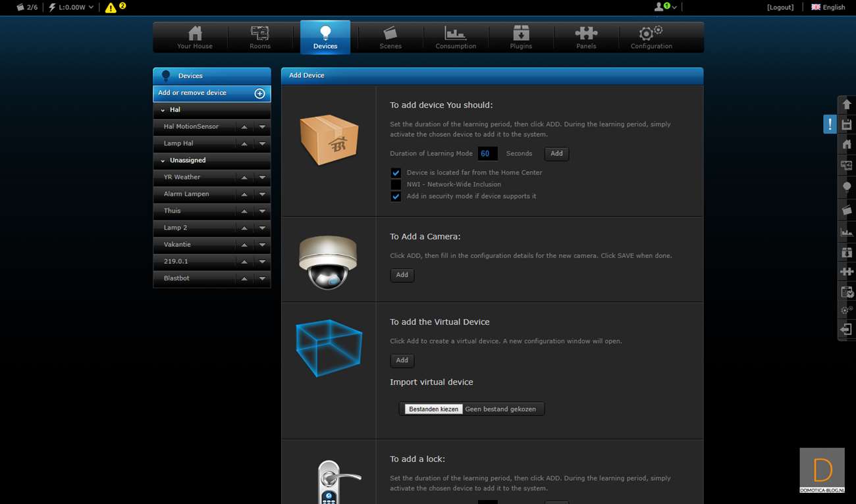Click the yellow warning notifications icon
Image resolution: width=856 pixels, height=504 pixels.
tap(111, 8)
